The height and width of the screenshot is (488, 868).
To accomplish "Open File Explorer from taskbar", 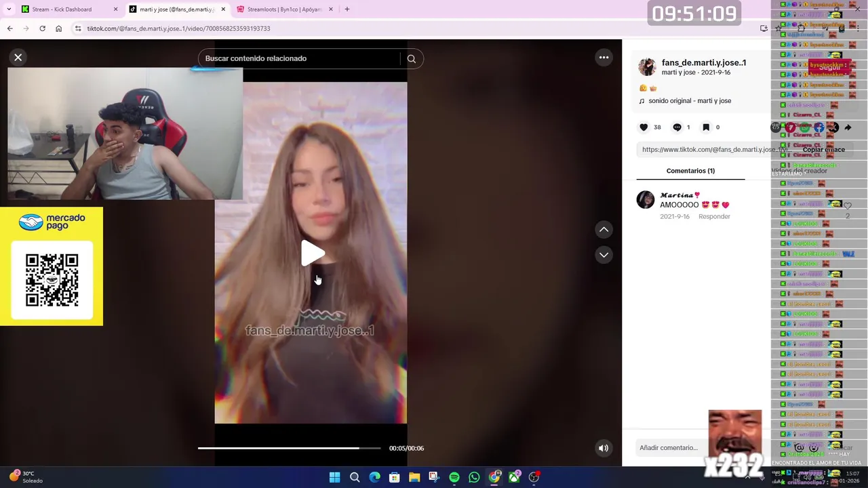I will [414, 478].
